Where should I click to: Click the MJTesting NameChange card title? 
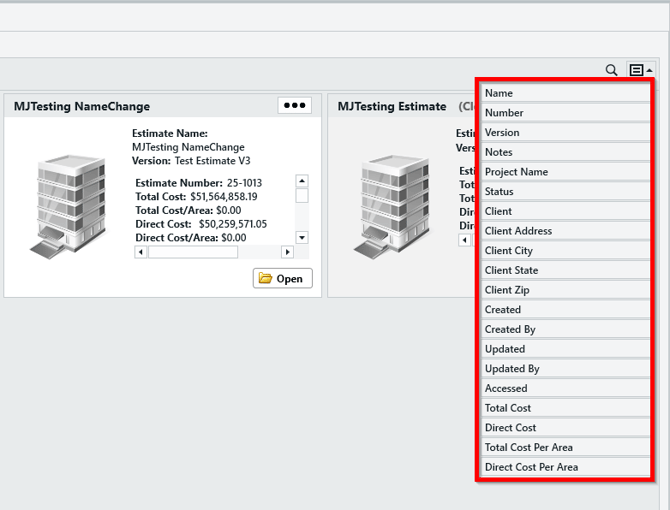tap(82, 106)
